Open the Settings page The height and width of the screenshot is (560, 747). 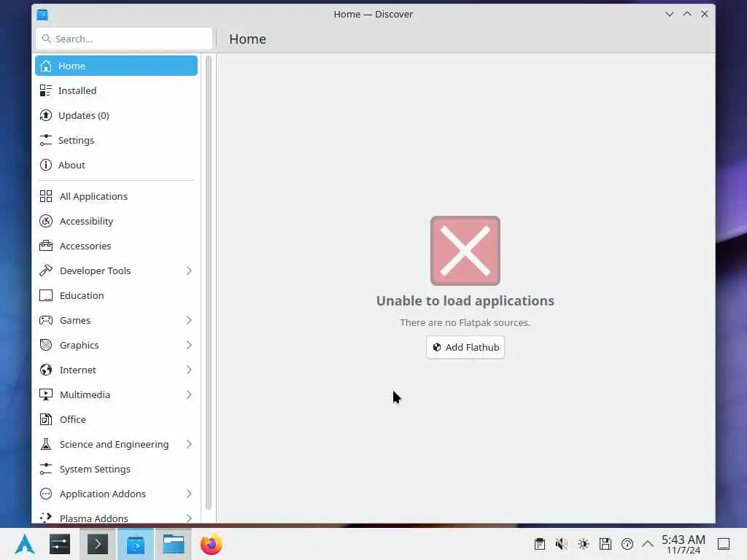[x=116, y=140]
